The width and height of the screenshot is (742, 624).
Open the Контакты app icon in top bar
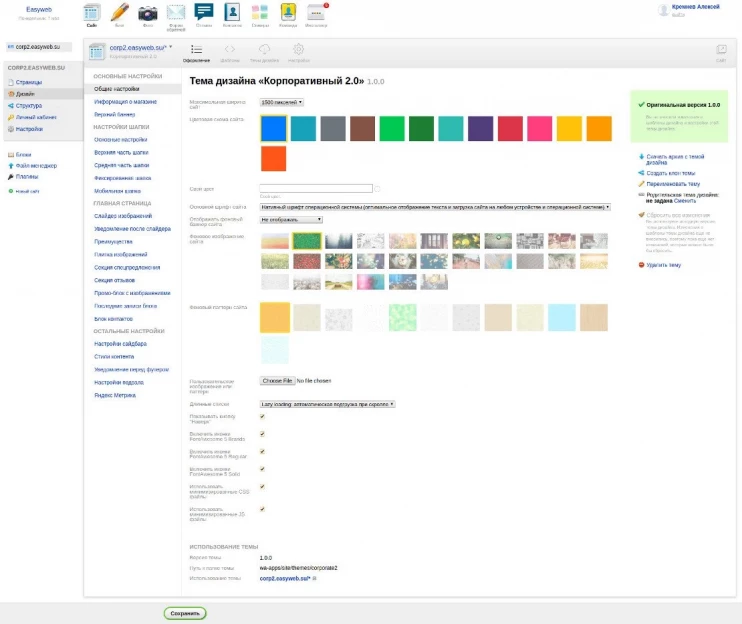232,14
